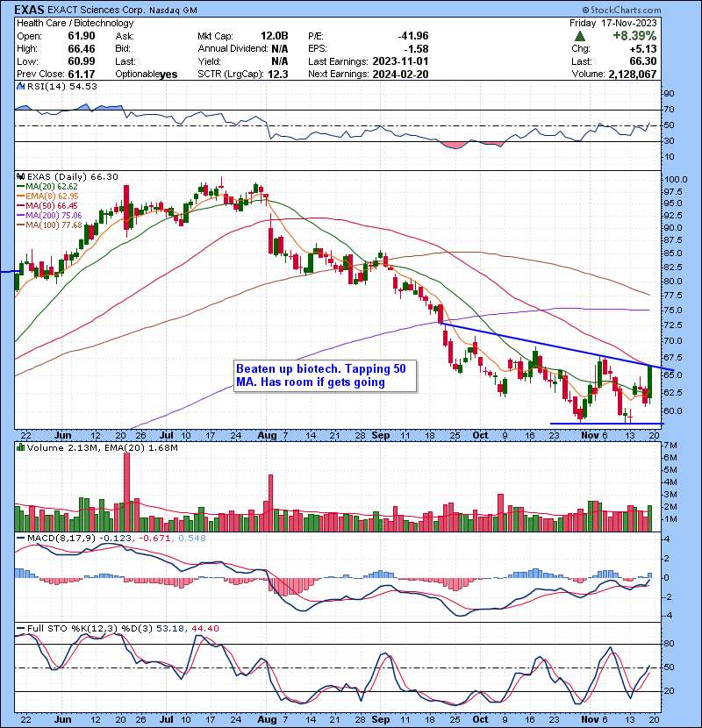
Task: Click the Optionable yes value
Action: pyautogui.click(x=168, y=75)
